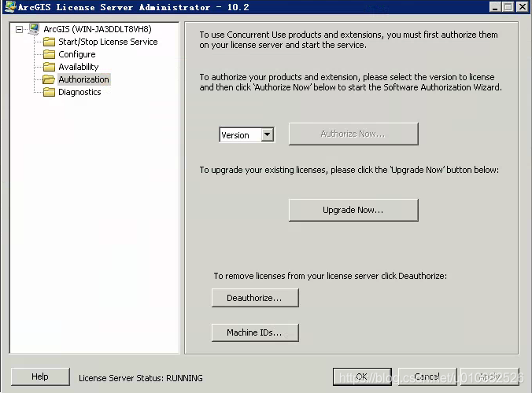Select the ArcGIS (WIN-JA3DDLT8VH8) root node

98,29
